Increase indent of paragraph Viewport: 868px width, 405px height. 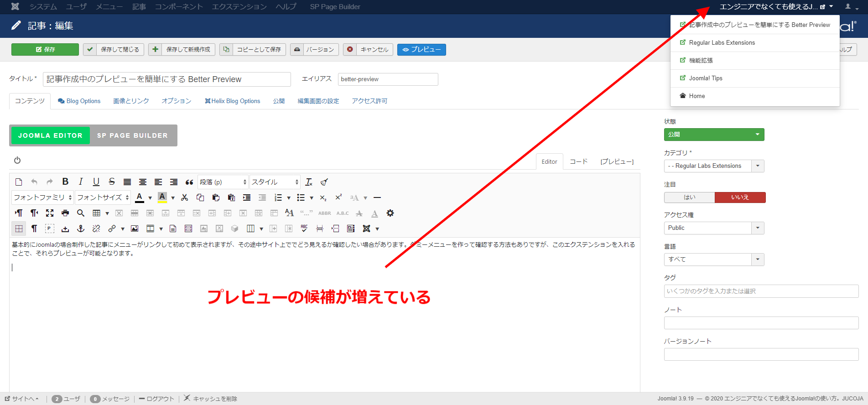pos(247,197)
